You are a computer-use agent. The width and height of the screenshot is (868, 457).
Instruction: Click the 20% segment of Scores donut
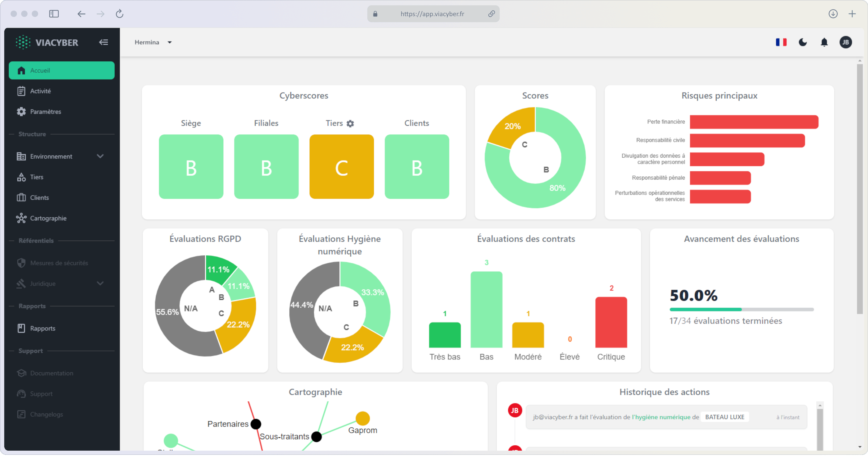pos(513,127)
